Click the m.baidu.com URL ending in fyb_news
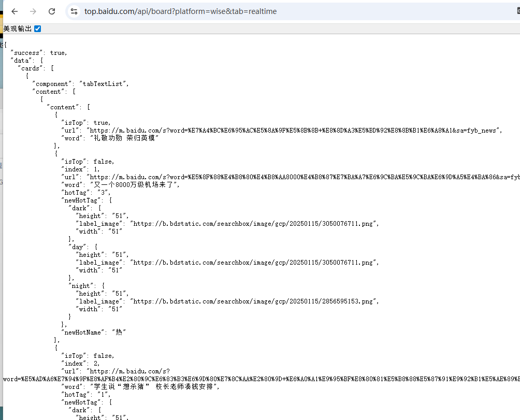 [294, 131]
